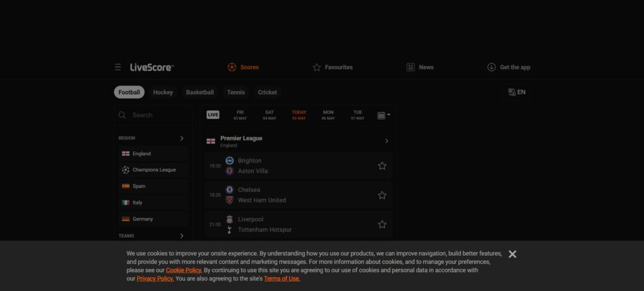Click the Scores header label

250,67
